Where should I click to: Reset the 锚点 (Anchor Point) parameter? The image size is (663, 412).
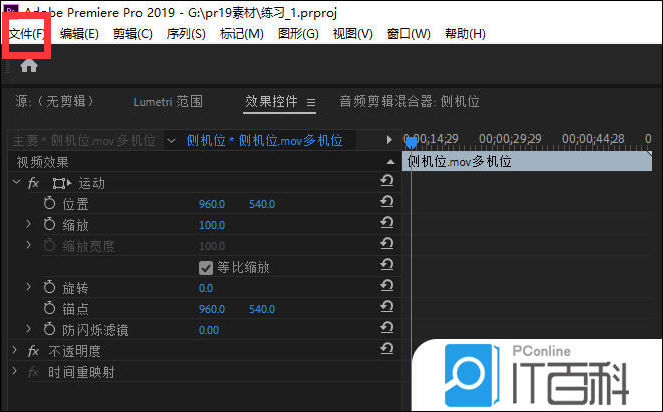386,309
